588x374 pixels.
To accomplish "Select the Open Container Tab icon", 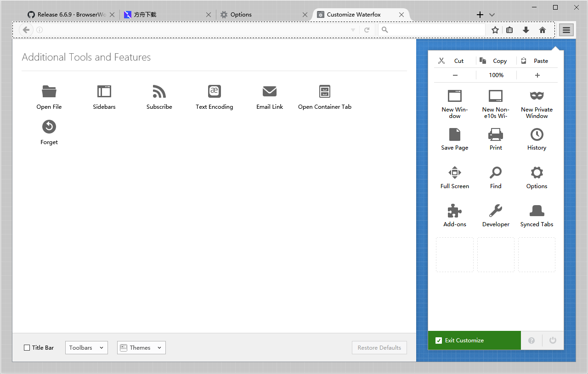I will [x=324, y=91].
